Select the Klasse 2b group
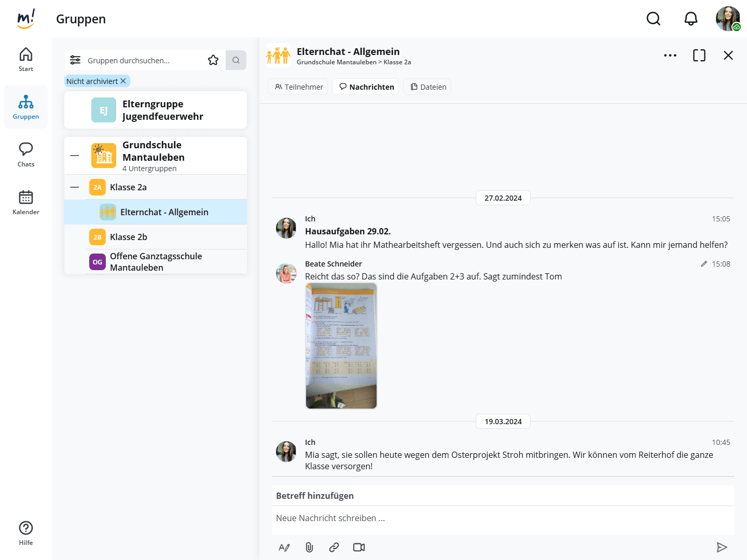Image resolution: width=747 pixels, height=560 pixels. tap(129, 237)
